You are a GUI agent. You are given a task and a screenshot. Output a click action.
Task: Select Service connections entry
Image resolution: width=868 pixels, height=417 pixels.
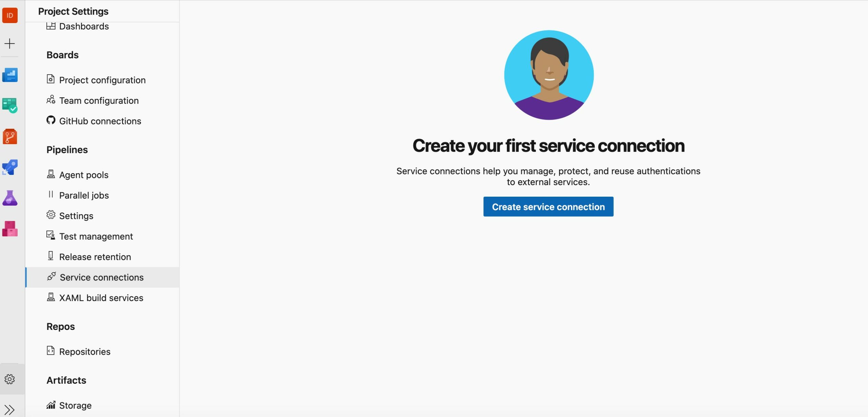(x=102, y=277)
